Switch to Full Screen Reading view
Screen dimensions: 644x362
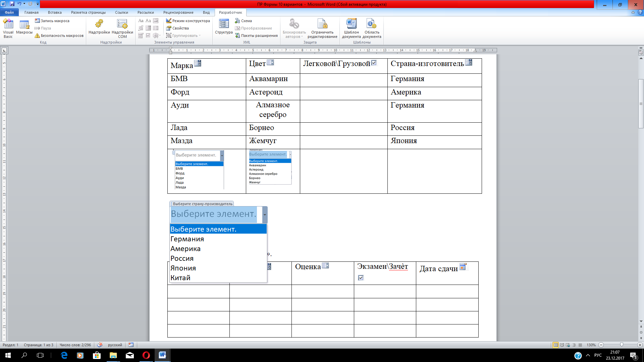tap(562, 345)
